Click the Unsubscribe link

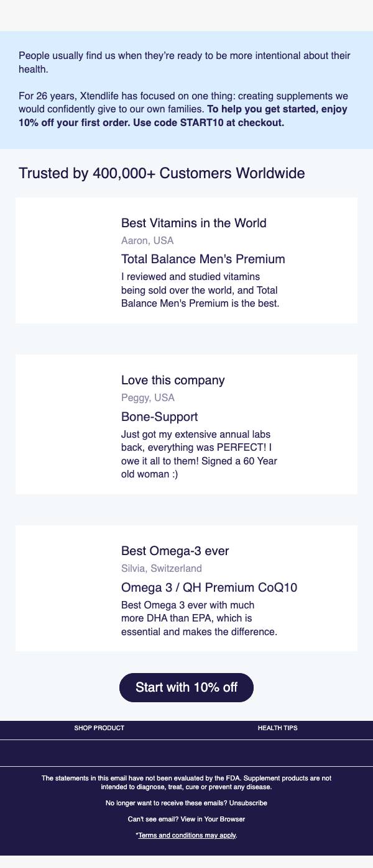[248, 803]
